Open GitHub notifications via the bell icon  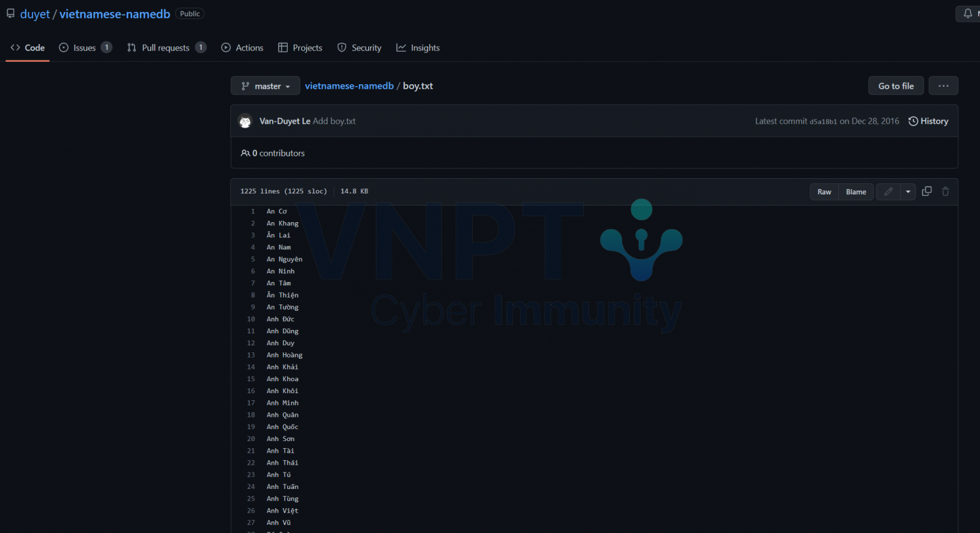coord(968,13)
